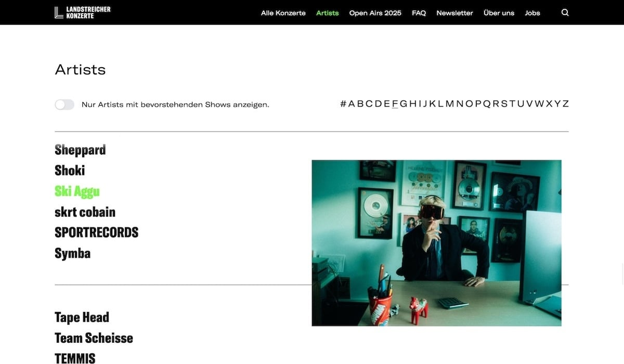Open the Sheppard artist page
Image resolution: width=624 pixels, height=364 pixels.
pos(80,150)
